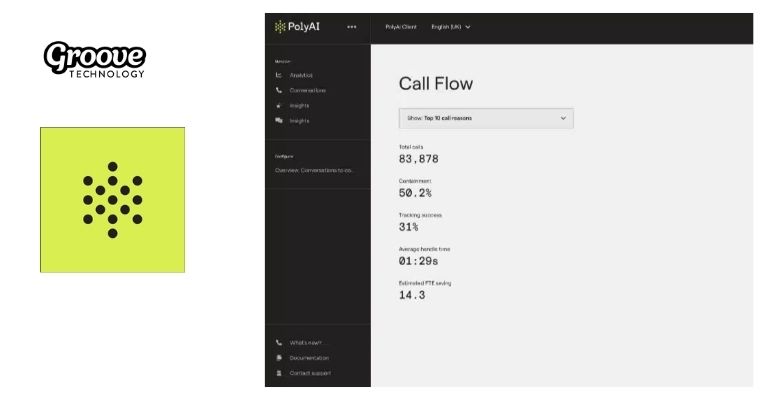Expand the Show: Top 10 call reasons dropdown
The height and width of the screenshot is (400, 760).
485,118
